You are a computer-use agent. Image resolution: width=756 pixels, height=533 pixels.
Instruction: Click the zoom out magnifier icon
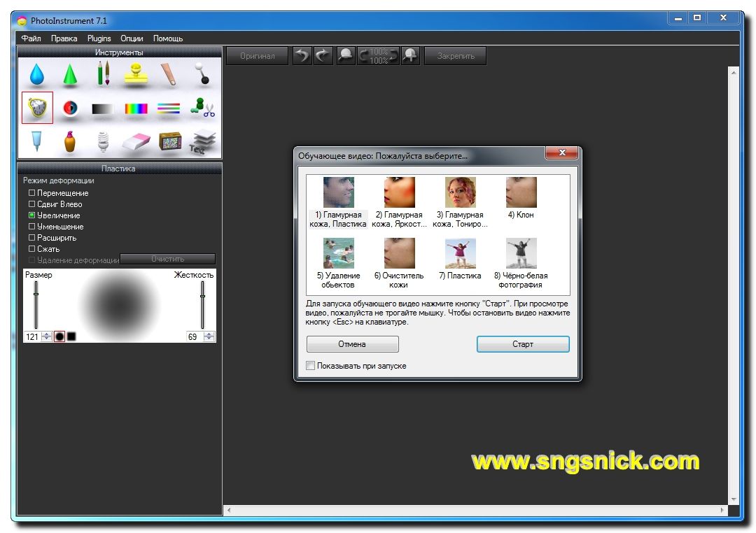346,56
